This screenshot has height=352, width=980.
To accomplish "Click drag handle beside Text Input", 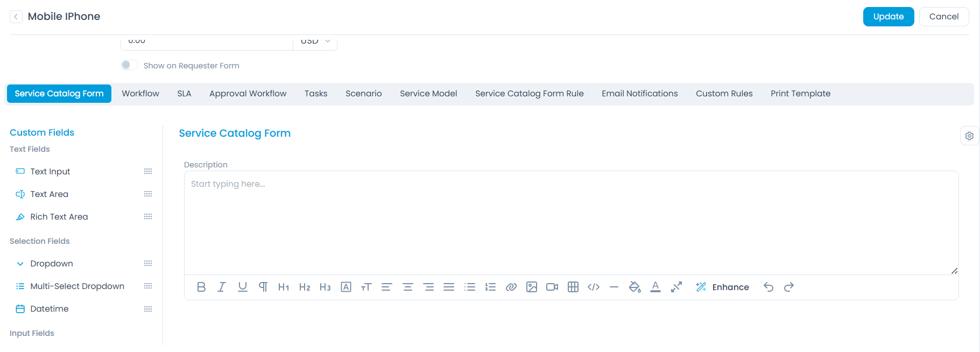I will 148,172.
